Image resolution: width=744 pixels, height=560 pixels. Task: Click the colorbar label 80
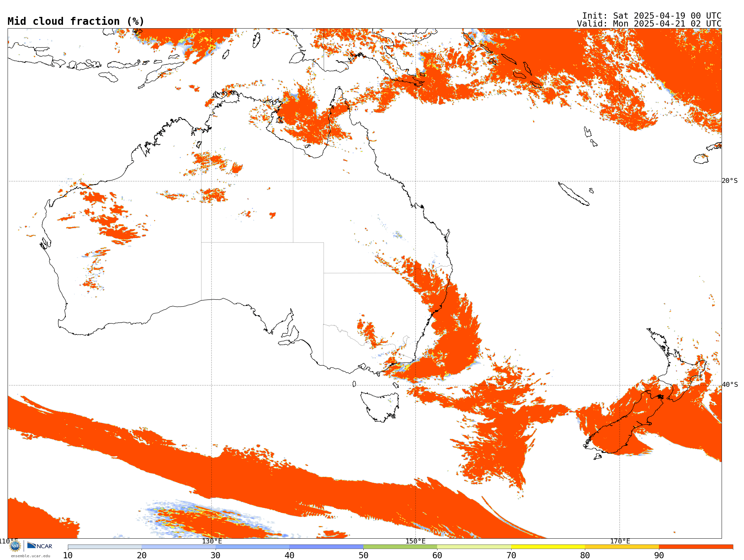point(585,556)
